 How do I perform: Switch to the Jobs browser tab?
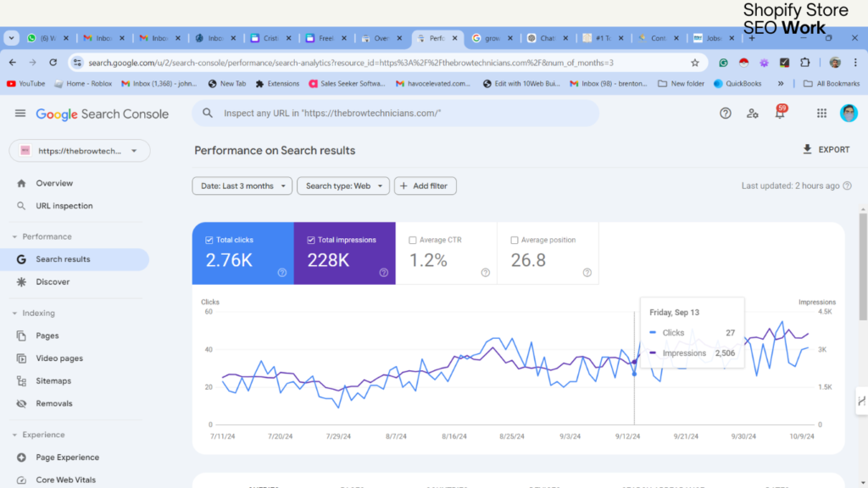coord(714,38)
